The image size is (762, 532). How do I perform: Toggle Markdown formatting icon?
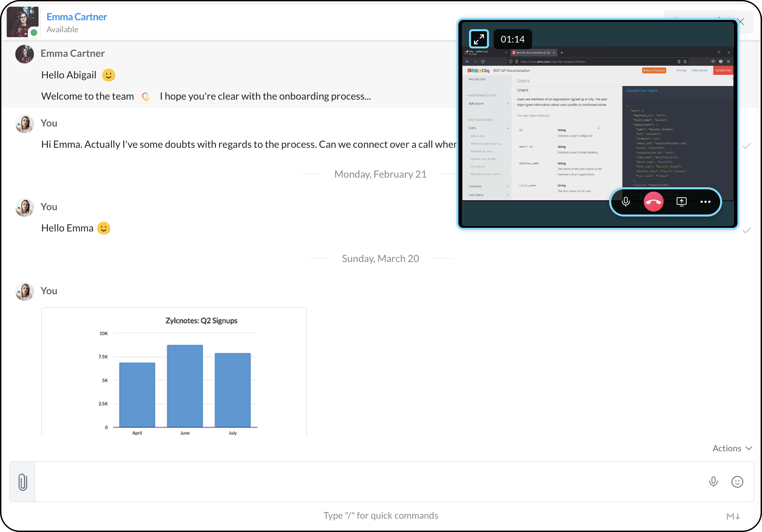pos(733,516)
